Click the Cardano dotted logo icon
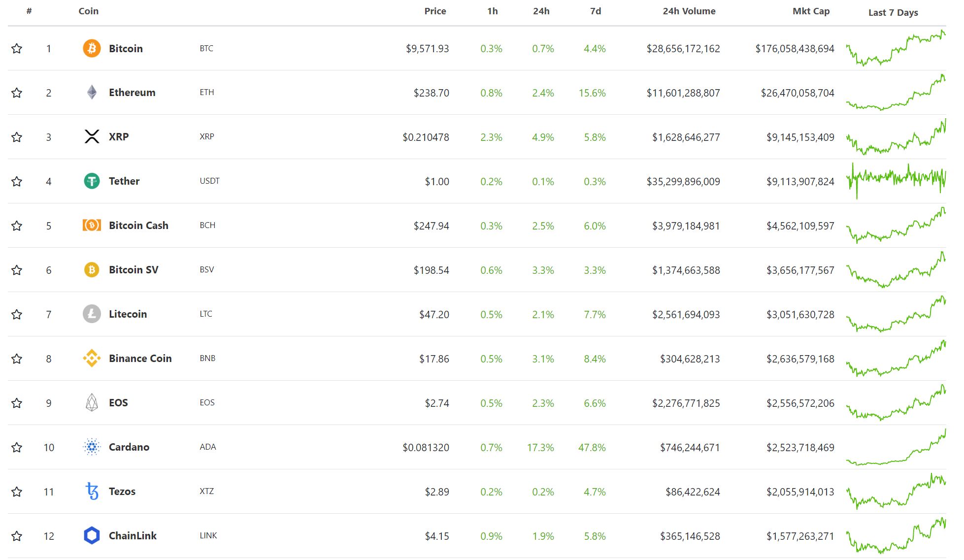Image resolution: width=964 pixels, height=560 pixels. [x=92, y=447]
